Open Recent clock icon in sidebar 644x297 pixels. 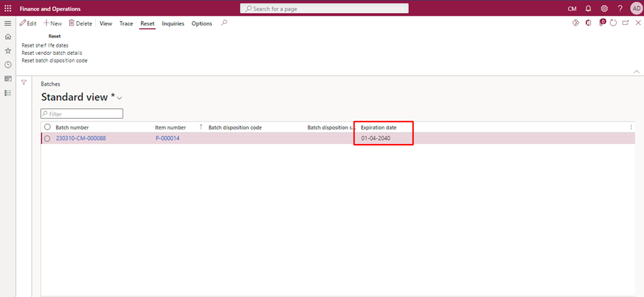[x=8, y=64]
